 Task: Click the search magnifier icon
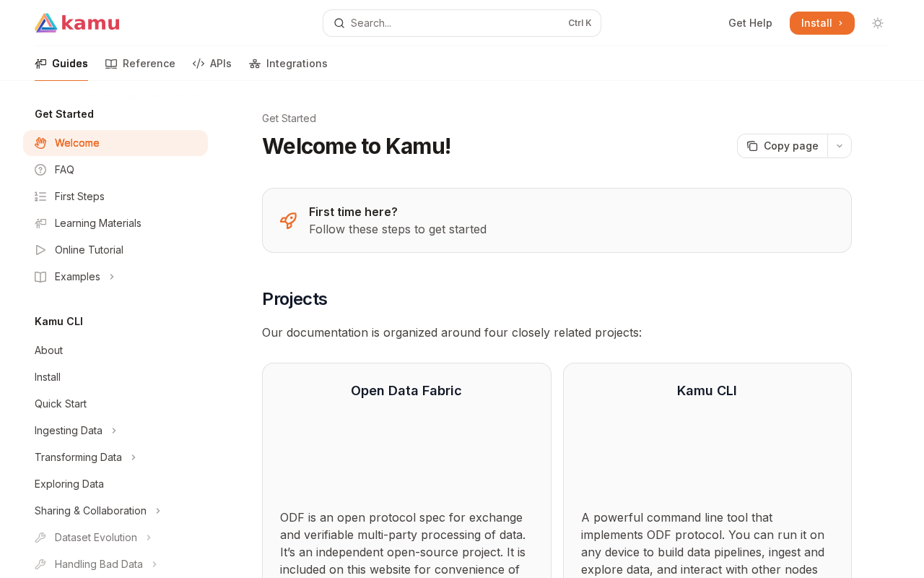click(339, 23)
